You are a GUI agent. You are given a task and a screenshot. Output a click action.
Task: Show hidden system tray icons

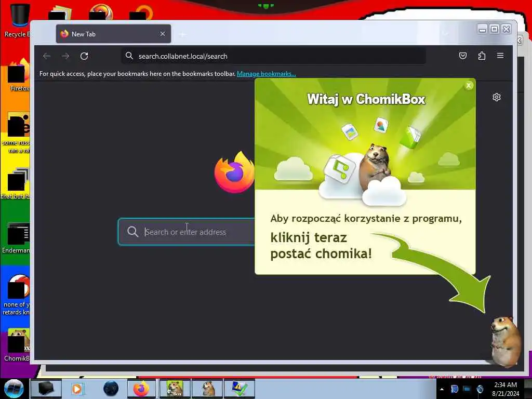pyautogui.click(x=442, y=389)
